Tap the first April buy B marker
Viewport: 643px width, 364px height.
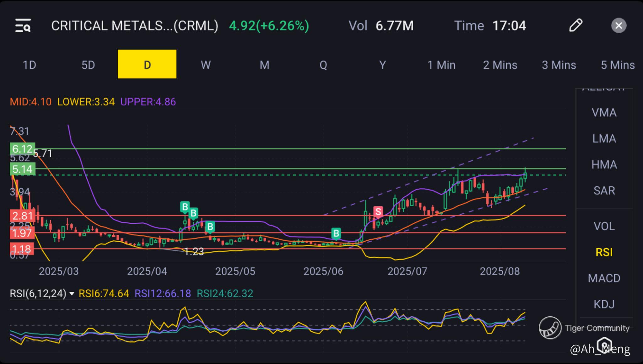click(x=185, y=207)
